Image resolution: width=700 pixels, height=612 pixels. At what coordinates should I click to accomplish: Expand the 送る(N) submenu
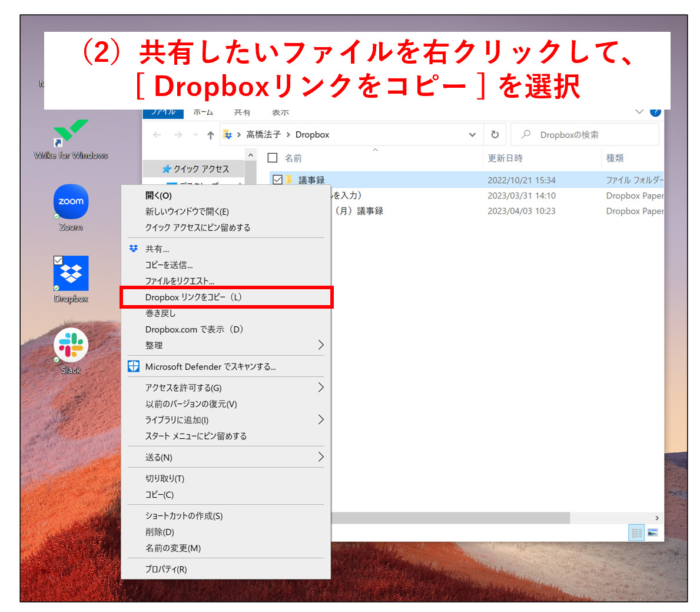[x=320, y=457]
